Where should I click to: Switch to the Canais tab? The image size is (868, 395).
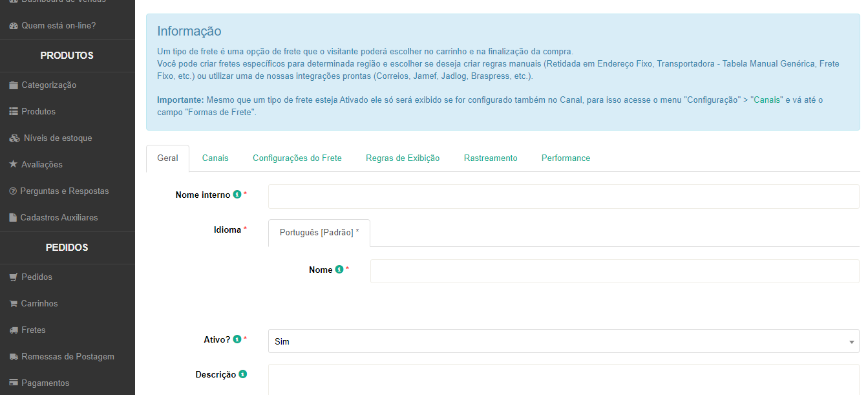coord(215,158)
